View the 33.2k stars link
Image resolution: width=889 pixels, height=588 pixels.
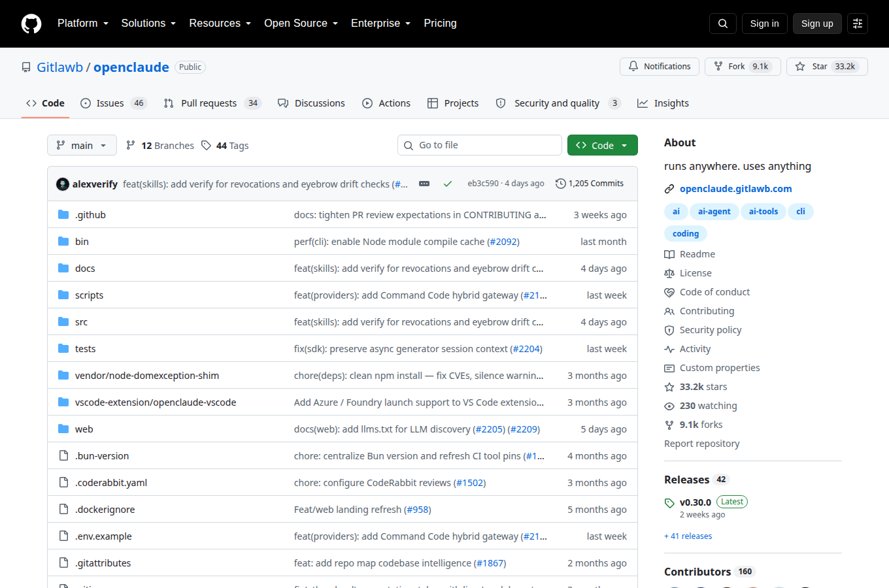click(696, 387)
